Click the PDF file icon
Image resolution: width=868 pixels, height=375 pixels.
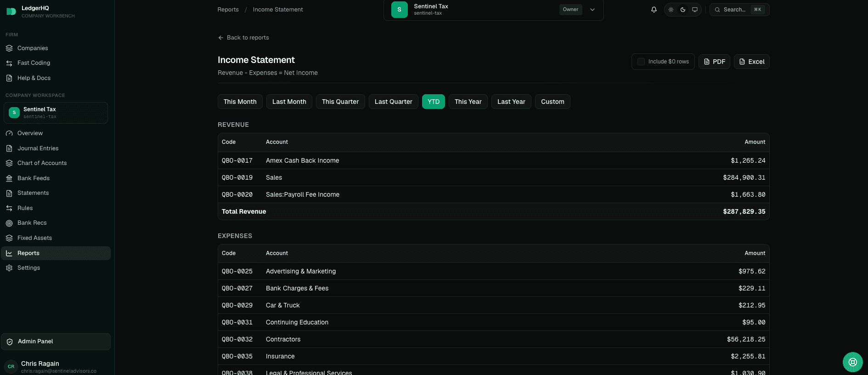707,62
